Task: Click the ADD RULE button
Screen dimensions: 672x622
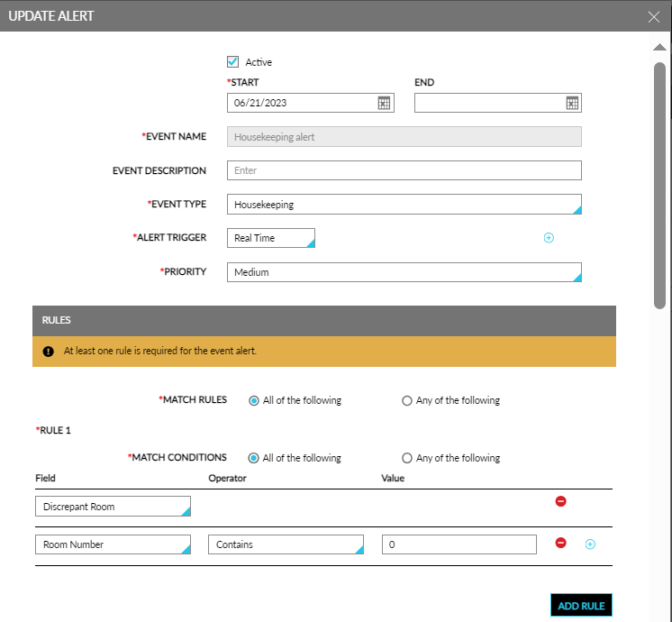Action: tap(581, 605)
